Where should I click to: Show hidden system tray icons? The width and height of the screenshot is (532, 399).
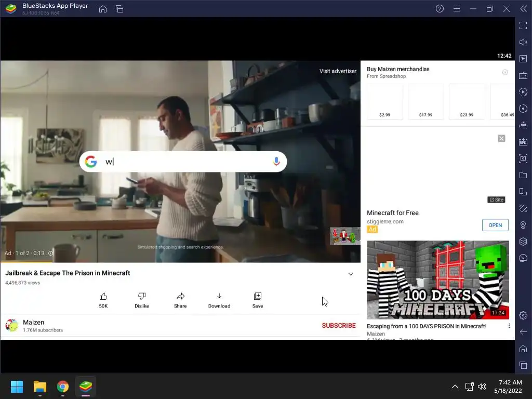(x=455, y=387)
